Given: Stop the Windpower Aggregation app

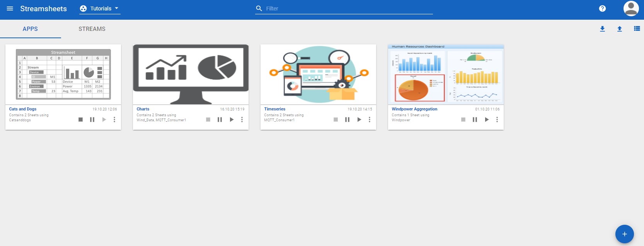Looking at the screenshot, I should 463,120.
